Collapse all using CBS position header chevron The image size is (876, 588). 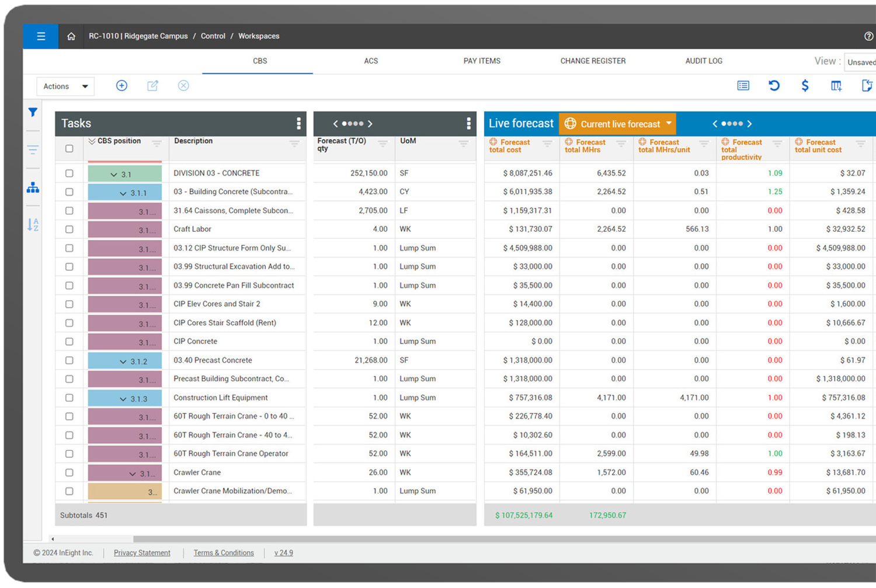click(x=92, y=141)
